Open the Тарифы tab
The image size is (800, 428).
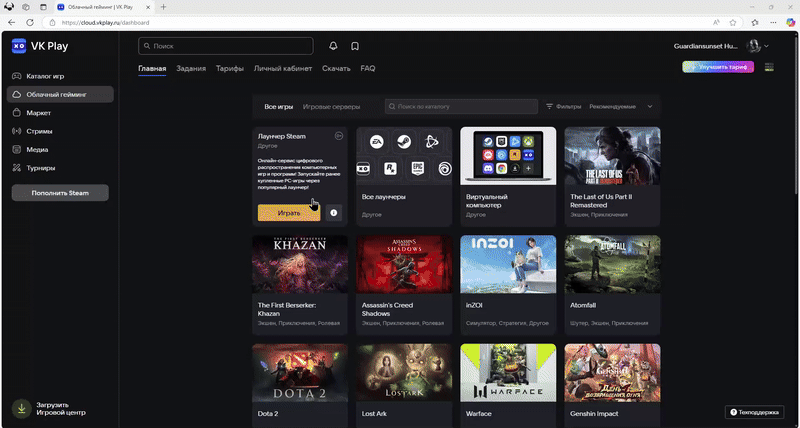point(230,68)
